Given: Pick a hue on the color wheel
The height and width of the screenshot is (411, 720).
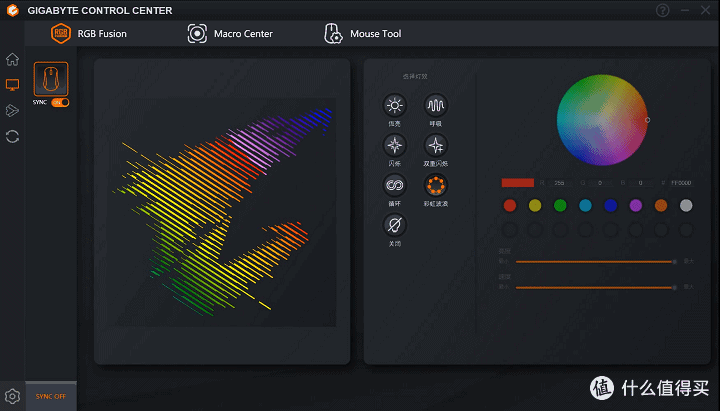Looking at the screenshot, I should point(602,120).
